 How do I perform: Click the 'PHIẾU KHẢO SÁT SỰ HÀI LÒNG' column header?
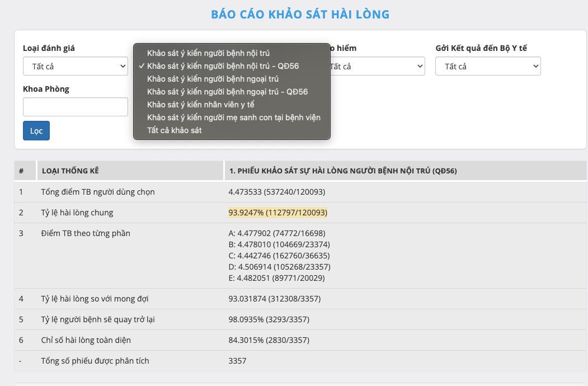(343, 171)
